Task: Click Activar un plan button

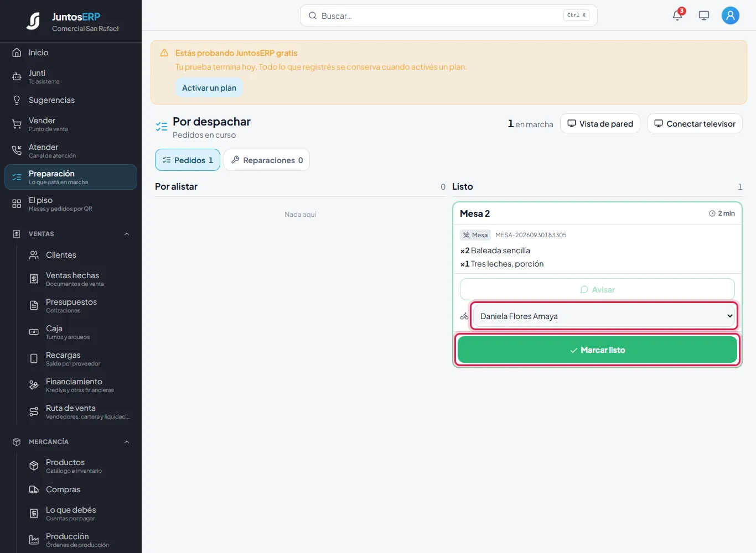Action: (209, 88)
